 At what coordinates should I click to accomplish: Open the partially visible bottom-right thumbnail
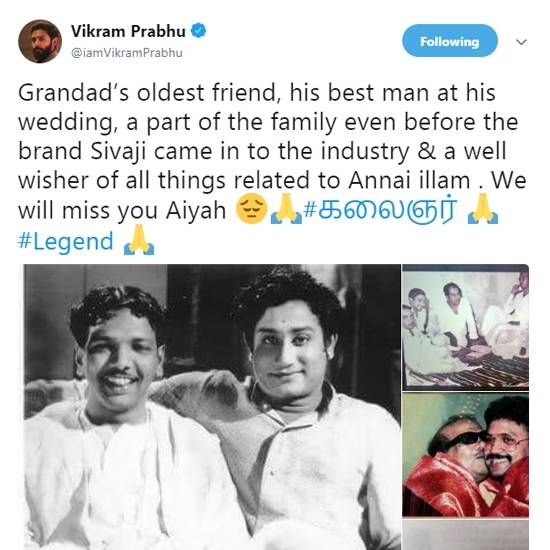[x=465, y=535]
